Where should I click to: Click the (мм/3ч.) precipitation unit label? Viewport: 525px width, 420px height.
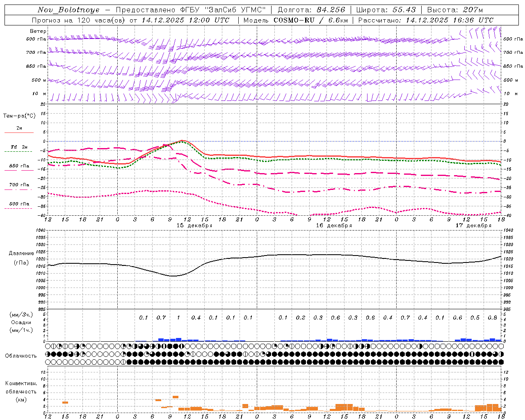click(21, 315)
